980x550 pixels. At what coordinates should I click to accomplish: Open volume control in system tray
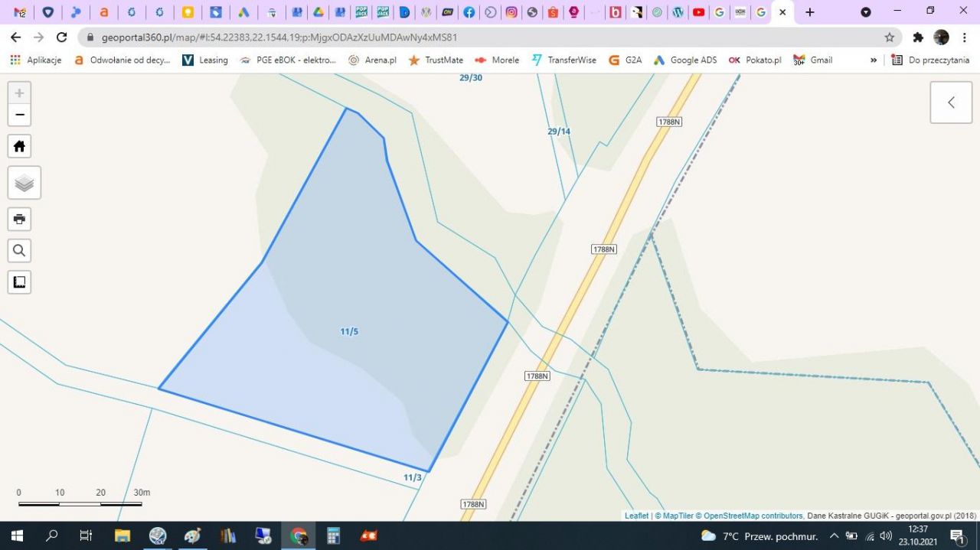click(886, 535)
